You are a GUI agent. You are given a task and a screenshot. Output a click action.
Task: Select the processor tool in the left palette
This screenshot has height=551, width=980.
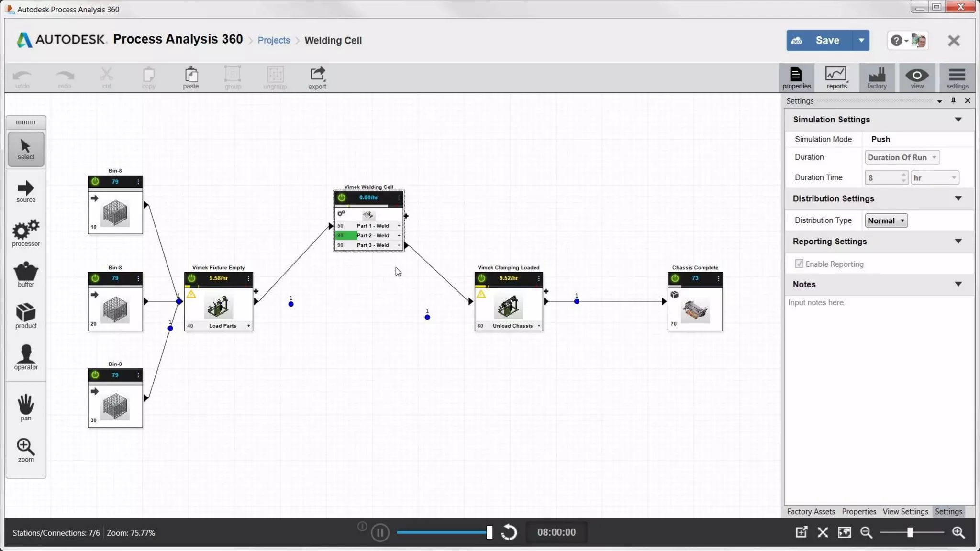coord(26,233)
